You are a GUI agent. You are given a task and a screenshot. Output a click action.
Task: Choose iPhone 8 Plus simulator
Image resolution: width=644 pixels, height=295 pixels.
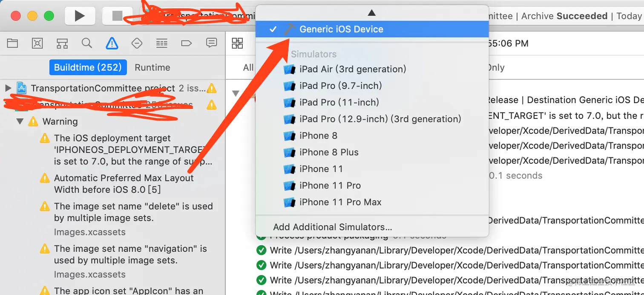click(x=372, y=152)
